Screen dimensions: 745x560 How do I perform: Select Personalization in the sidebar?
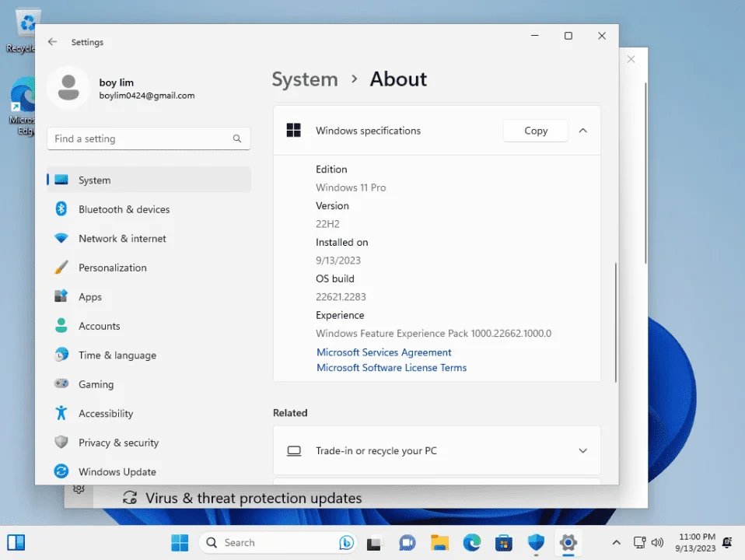click(149, 268)
